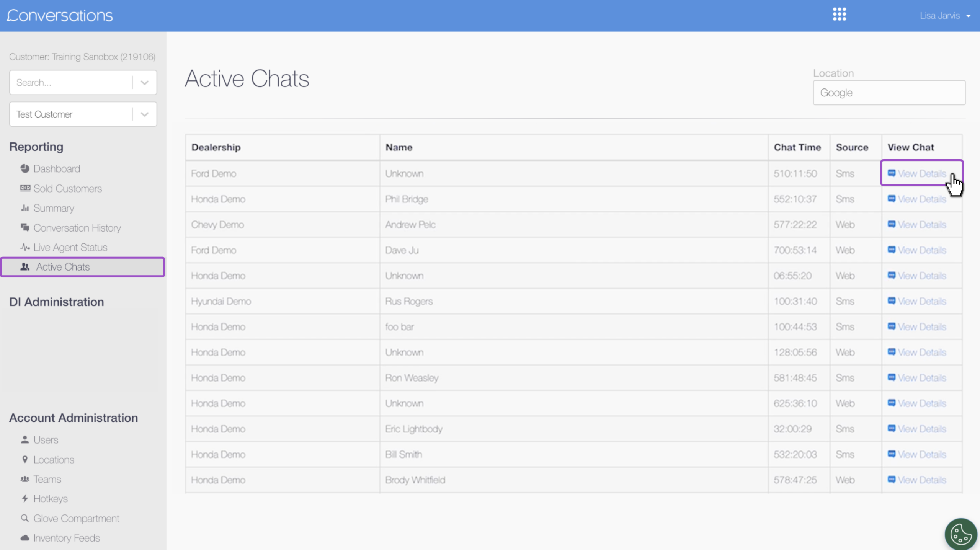Click the chat bubble icon in Phil Bridge row
Viewport: 980px width, 550px height.
pos(892,199)
